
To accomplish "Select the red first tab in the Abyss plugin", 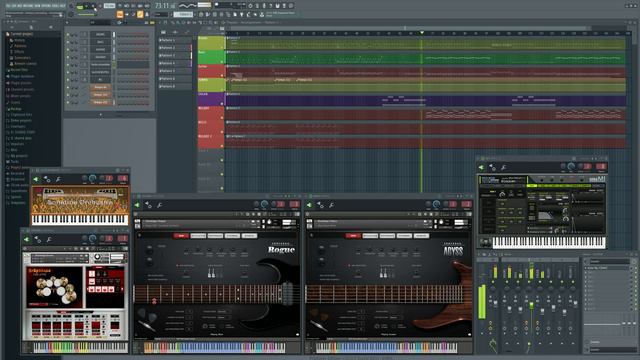I will click(353, 236).
